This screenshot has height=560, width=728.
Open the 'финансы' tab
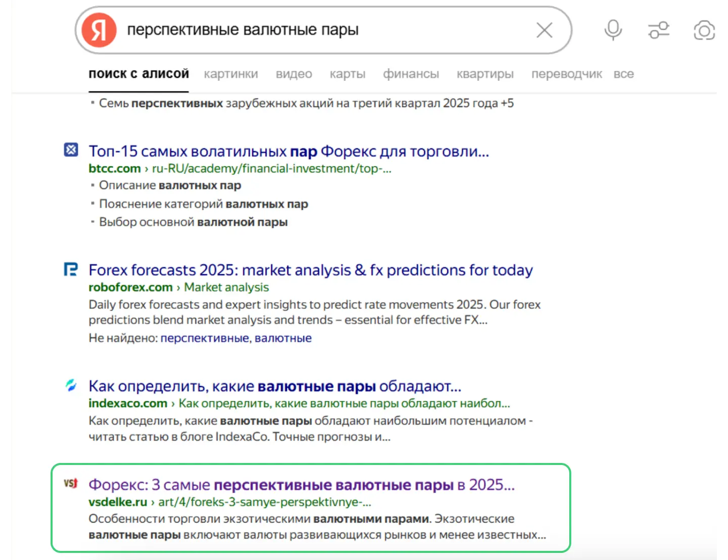click(x=411, y=74)
